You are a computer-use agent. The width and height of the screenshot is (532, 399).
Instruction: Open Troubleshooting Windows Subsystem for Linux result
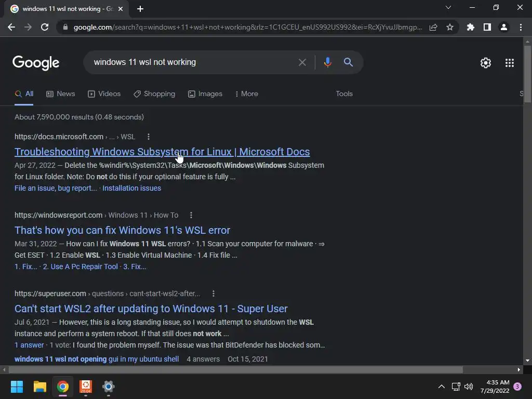point(162,152)
